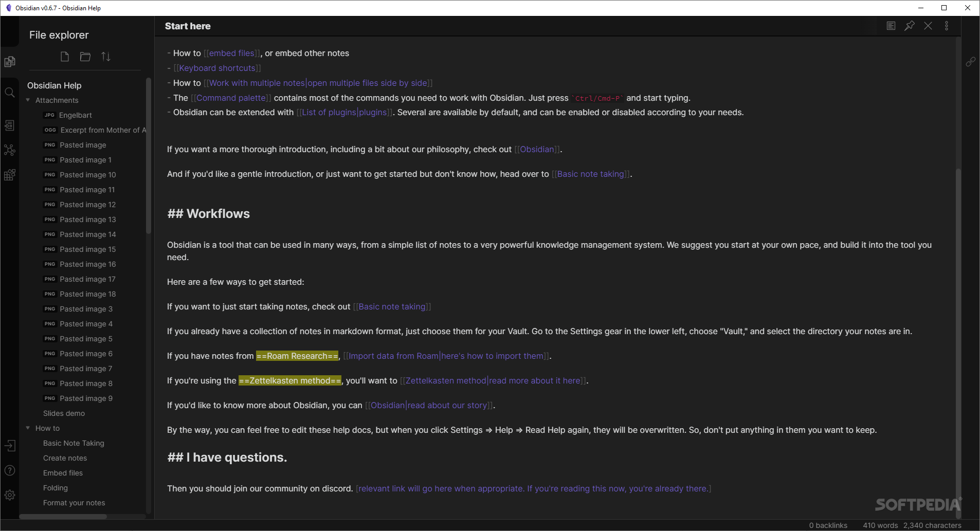Collapse the Attachments folder
Screen dimensions: 980x531
click(28, 100)
